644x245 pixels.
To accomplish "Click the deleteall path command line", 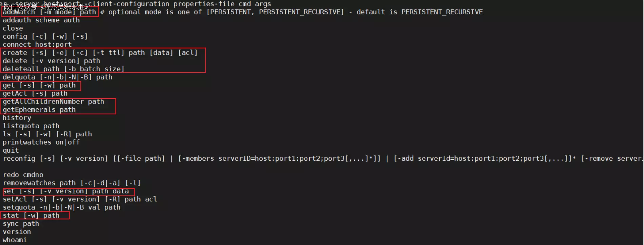I will pyautogui.click(x=63, y=69).
